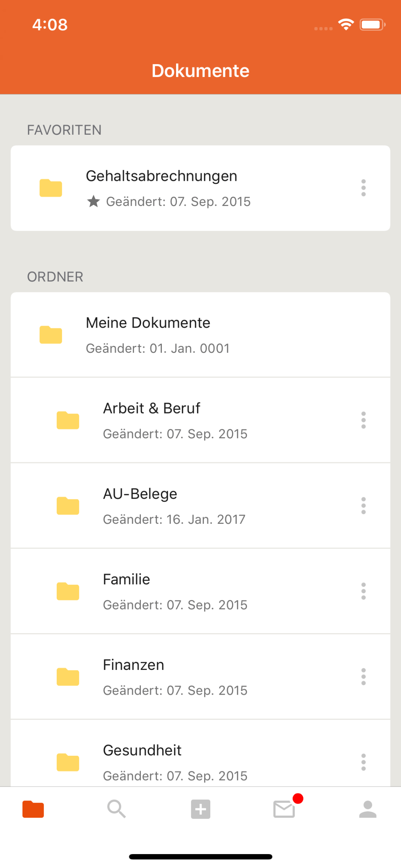Screen dimensions: 401x868
Task: Tap the Wi-Fi status icon
Action: [x=346, y=25]
